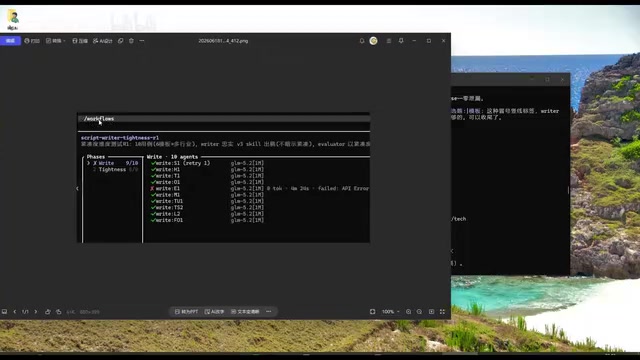Click the zoom out magnifier icon
This screenshot has width=640, height=360.
click(x=419, y=311)
